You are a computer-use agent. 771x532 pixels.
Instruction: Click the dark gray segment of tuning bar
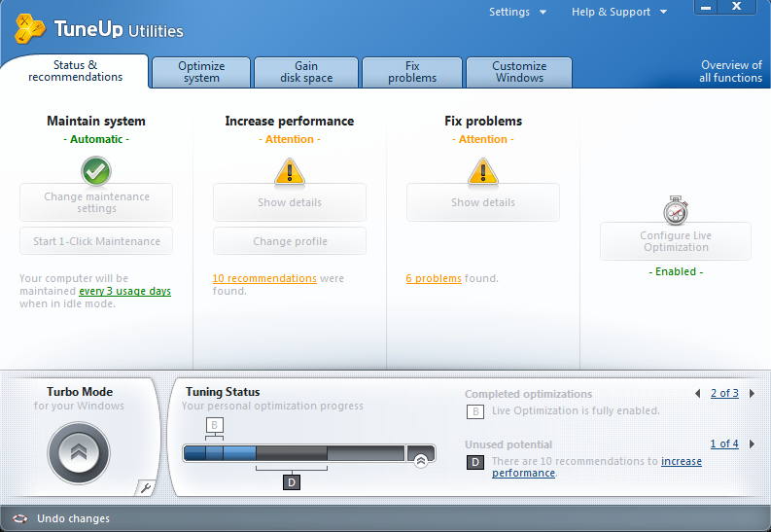click(x=292, y=453)
